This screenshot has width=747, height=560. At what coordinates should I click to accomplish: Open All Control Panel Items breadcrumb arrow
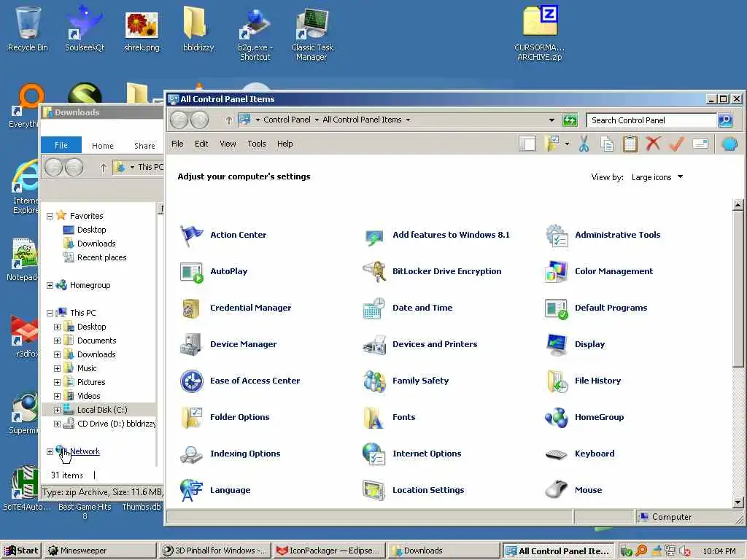coord(408,120)
